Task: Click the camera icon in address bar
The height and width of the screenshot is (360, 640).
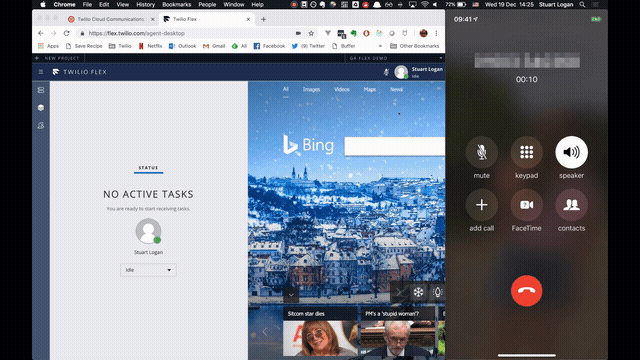Action: [298, 33]
